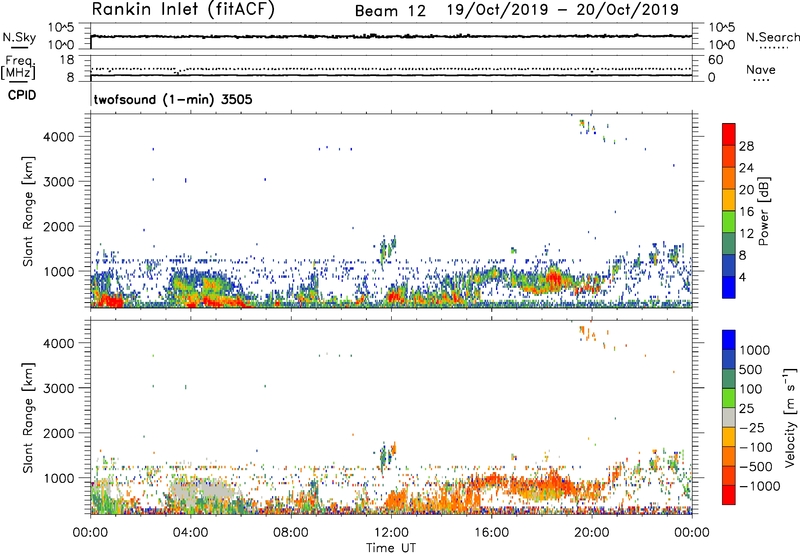Pick the red bottom segment of the Velocity color bar
This screenshot has height=554, width=800.
click(729, 495)
